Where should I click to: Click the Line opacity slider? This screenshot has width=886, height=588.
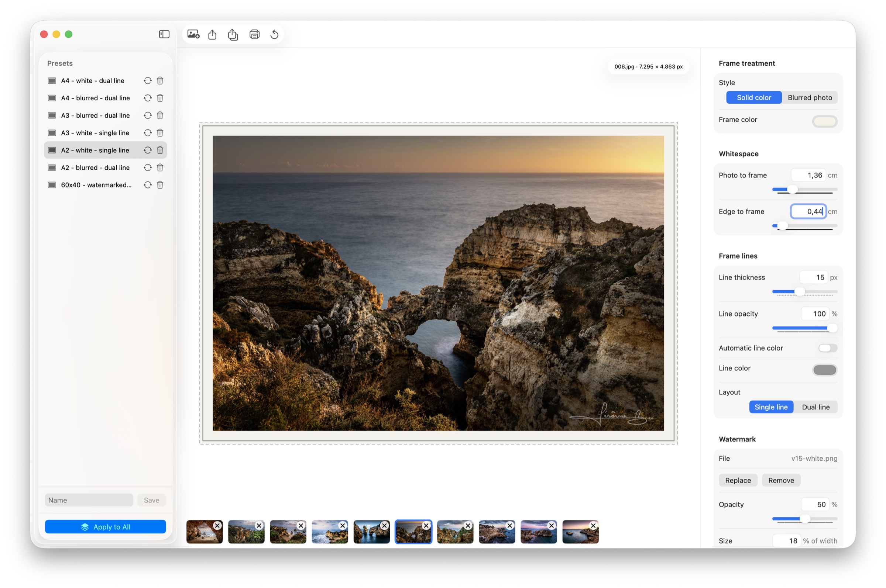coord(804,328)
